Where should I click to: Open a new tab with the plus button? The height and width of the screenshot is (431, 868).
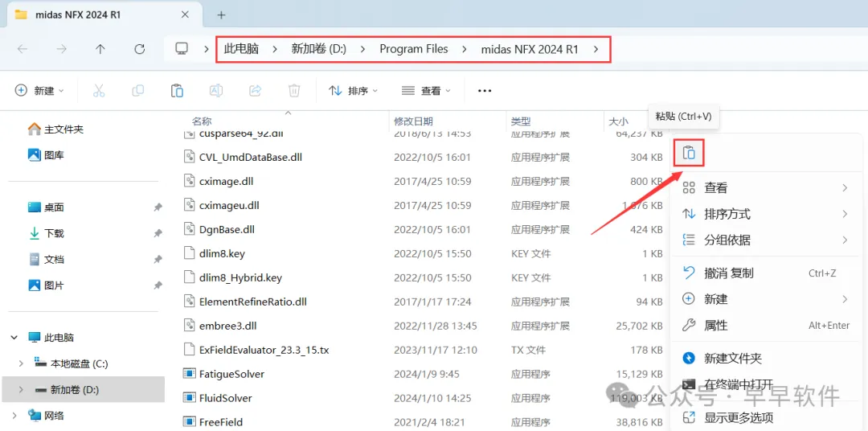221,15
